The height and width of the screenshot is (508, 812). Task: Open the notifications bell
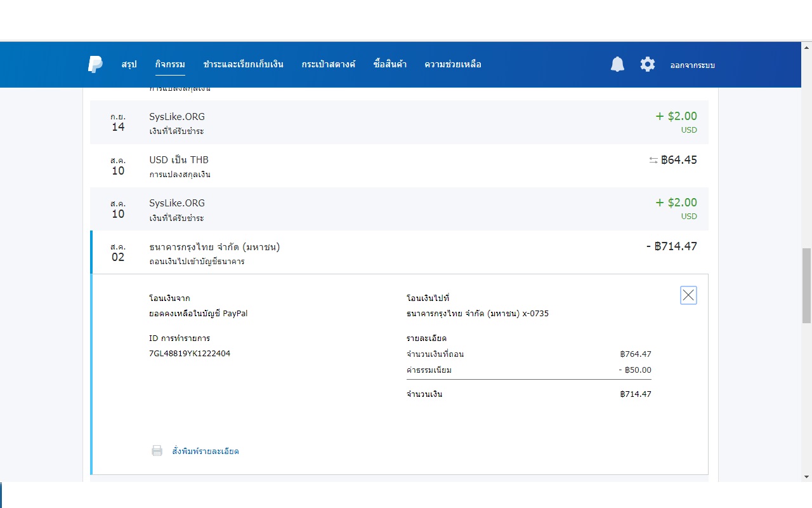pos(617,64)
